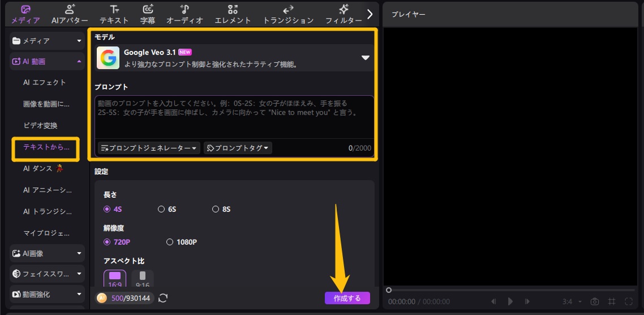Viewport: 644px width, 315px height.
Task: Switch to the フィルター tab
Action: (x=344, y=14)
